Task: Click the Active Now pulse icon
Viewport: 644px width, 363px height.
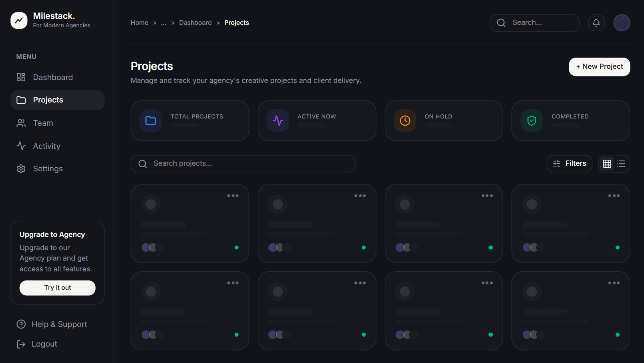Action: click(x=278, y=120)
